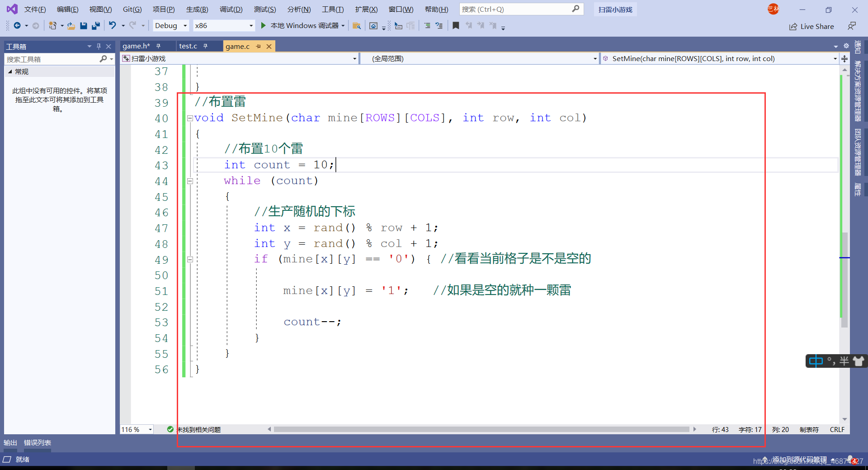Image resolution: width=868 pixels, height=470 pixels.
Task: Click the Live Share button
Action: (x=811, y=26)
